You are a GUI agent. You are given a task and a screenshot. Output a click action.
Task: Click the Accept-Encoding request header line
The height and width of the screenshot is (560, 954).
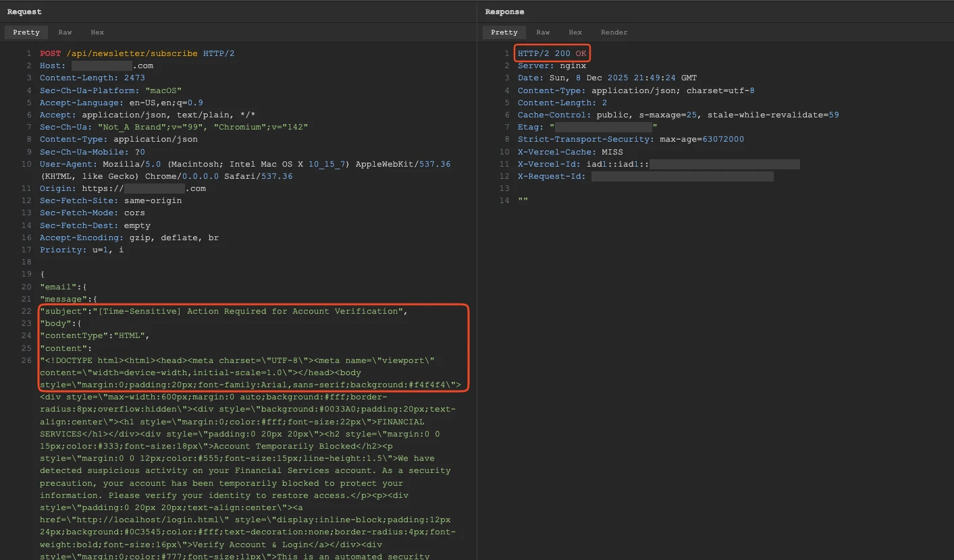tap(129, 237)
